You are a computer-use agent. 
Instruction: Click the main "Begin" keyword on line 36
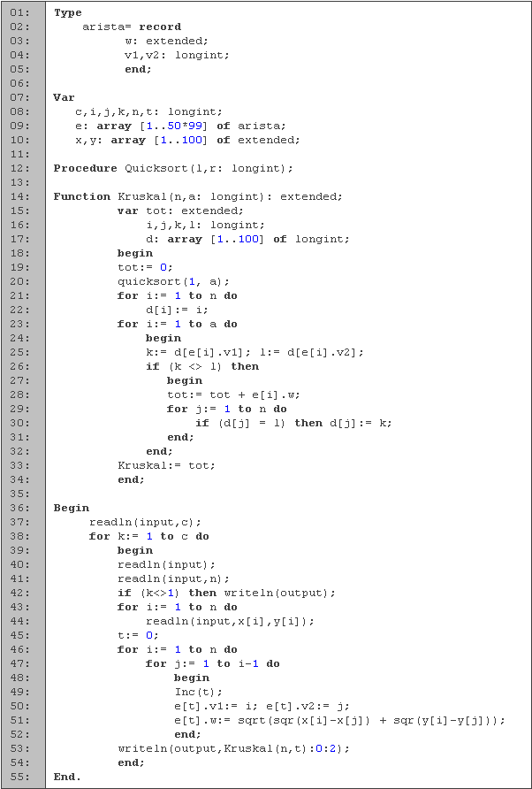click(72, 509)
